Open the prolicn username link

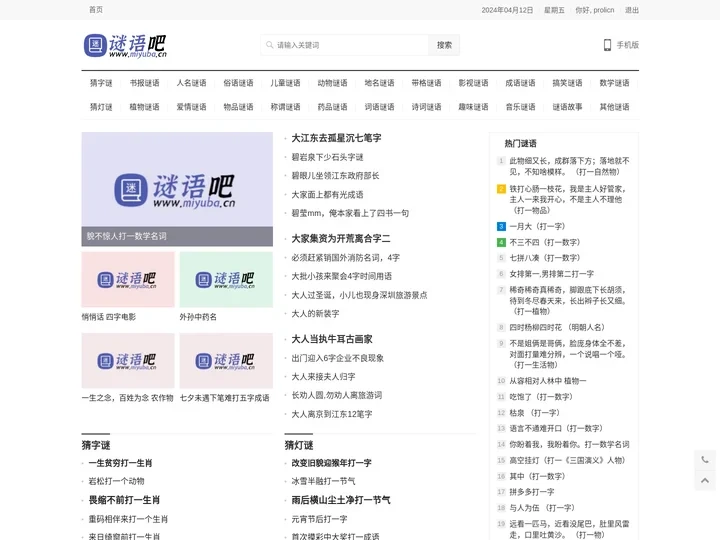coord(603,10)
